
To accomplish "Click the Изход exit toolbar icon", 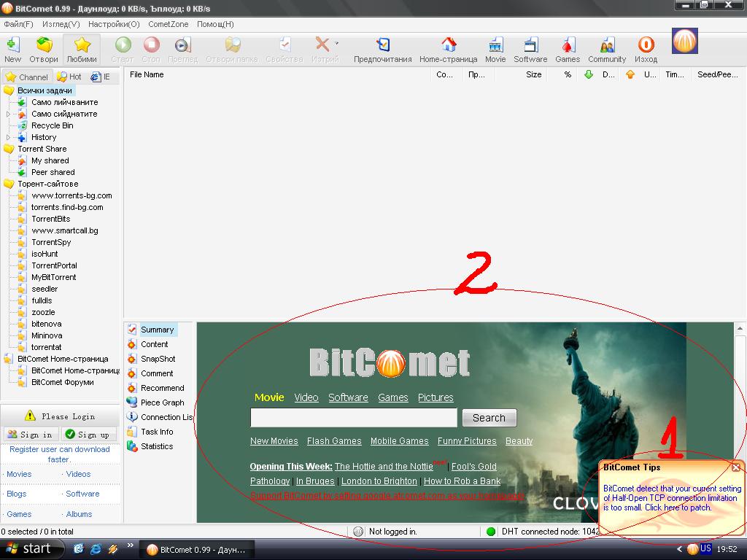I will point(646,45).
